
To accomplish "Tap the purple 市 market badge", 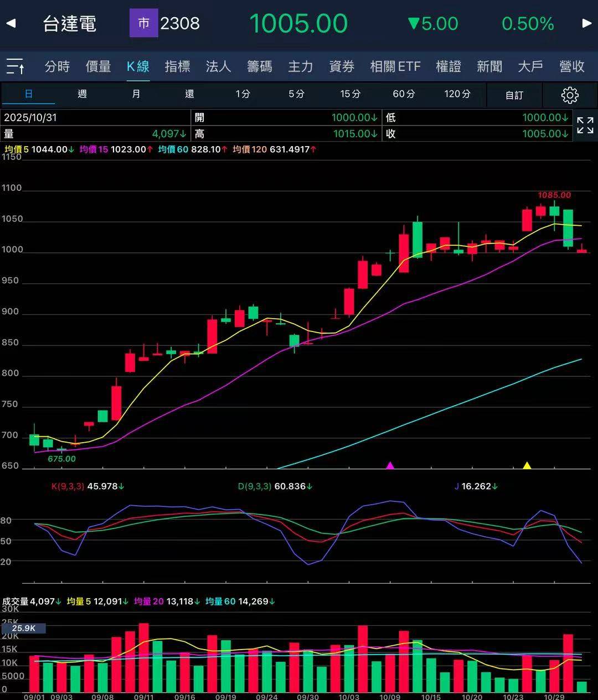I will [x=143, y=23].
